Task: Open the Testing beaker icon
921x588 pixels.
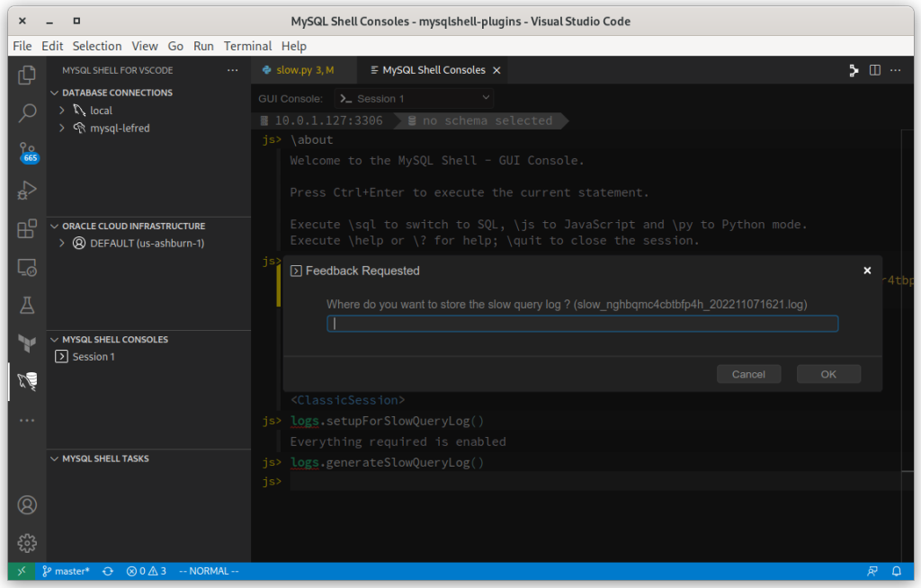Action: pos(27,305)
